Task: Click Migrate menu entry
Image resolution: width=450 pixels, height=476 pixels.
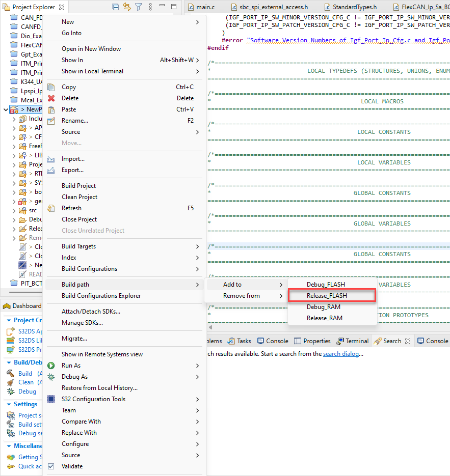Action: pyautogui.click(x=124, y=339)
